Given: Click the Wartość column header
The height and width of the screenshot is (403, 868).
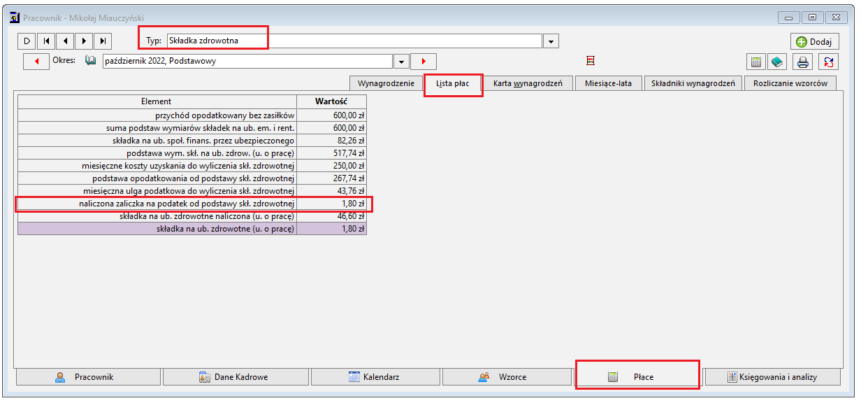Looking at the screenshot, I should tap(331, 101).
